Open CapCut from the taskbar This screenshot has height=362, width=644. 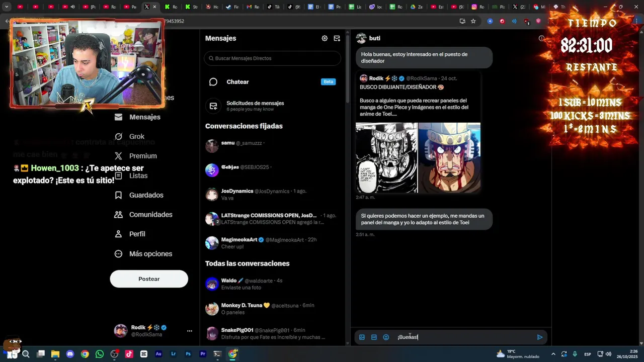click(x=144, y=354)
